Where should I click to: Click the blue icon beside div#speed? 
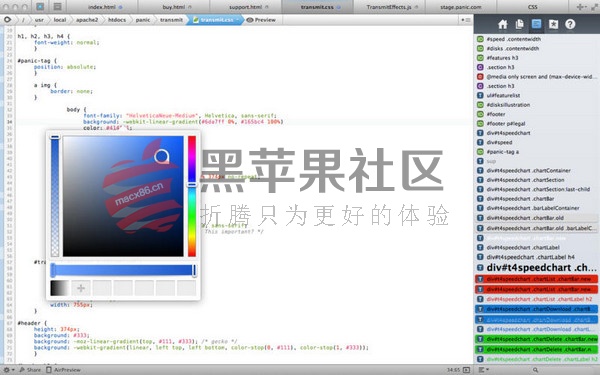[480, 142]
